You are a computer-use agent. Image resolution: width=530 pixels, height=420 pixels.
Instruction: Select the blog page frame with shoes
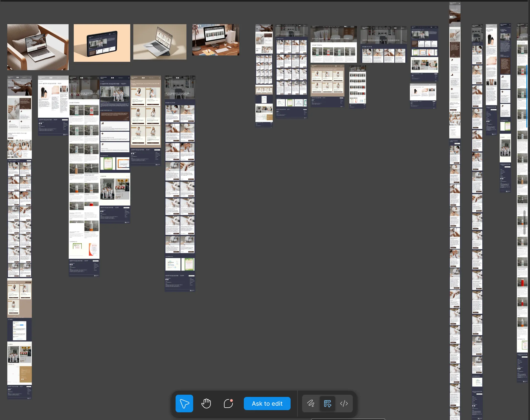tap(53, 106)
